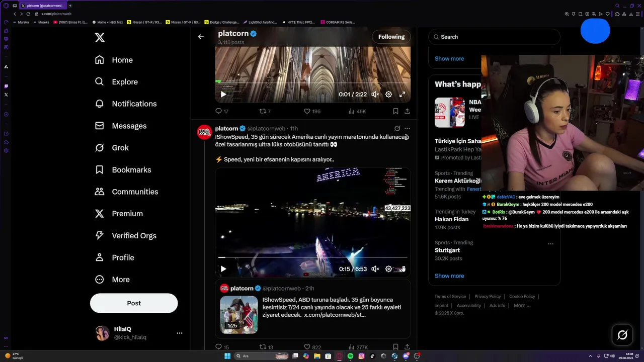Screen dimensions: 644x362
Task: Focus the X Search field
Action: coord(494,37)
